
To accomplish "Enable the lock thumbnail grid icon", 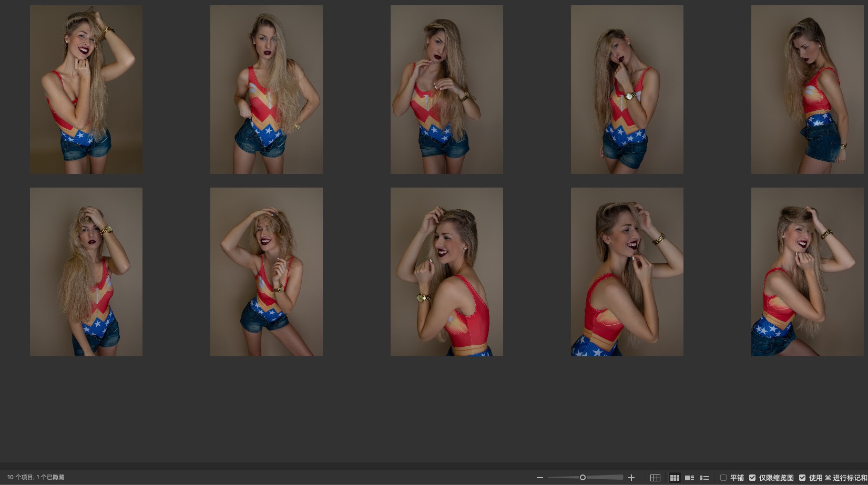I will [655, 478].
